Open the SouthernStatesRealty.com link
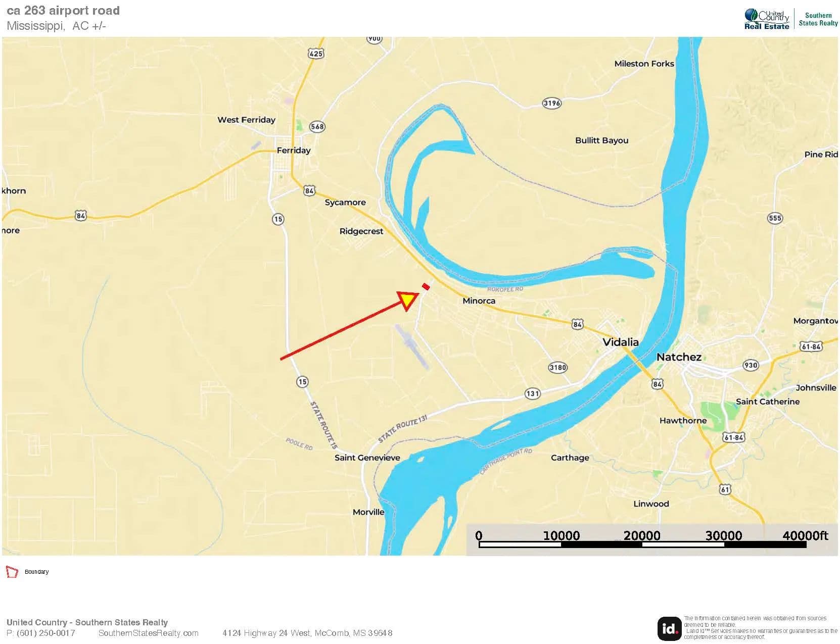This screenshot has height=644, width=840. [148, 633]
